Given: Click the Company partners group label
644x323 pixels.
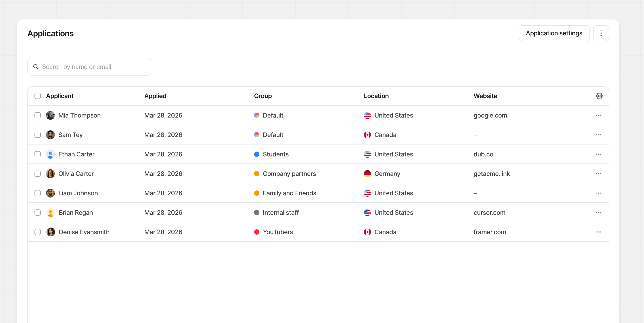Looking at the screenshot, I should [x=289, y=174].
